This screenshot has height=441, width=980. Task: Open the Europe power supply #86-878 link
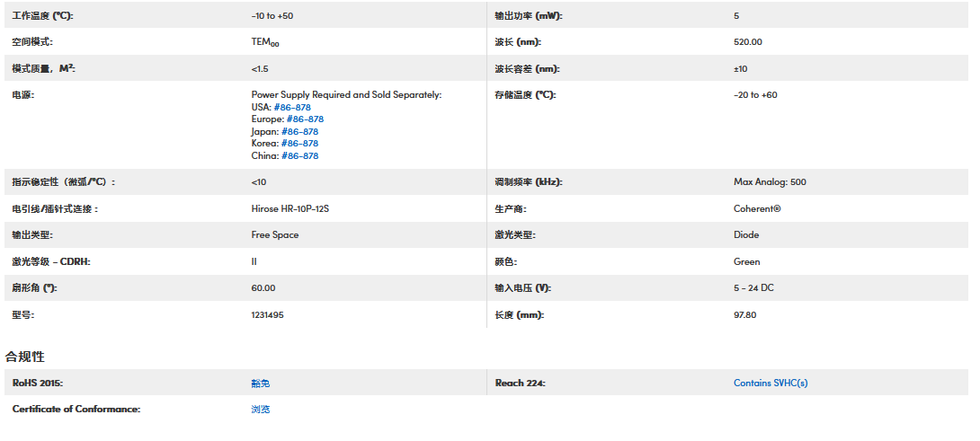pyautogui.click(x=305, y=119)
